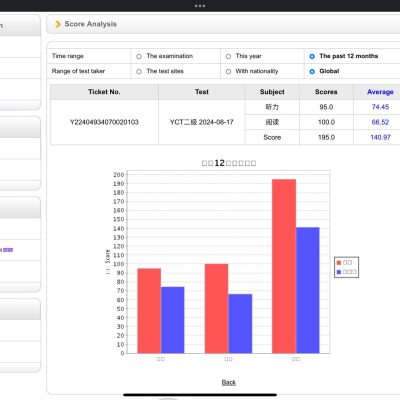Click the Back link below chart
The height and width of the screenshot is (400, 400).
click(x=229, y=382)
